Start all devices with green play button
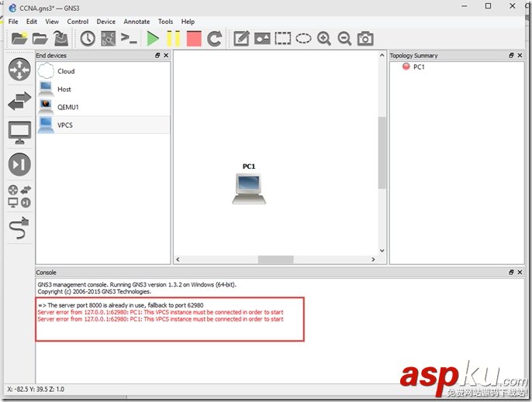 [153, 38]
